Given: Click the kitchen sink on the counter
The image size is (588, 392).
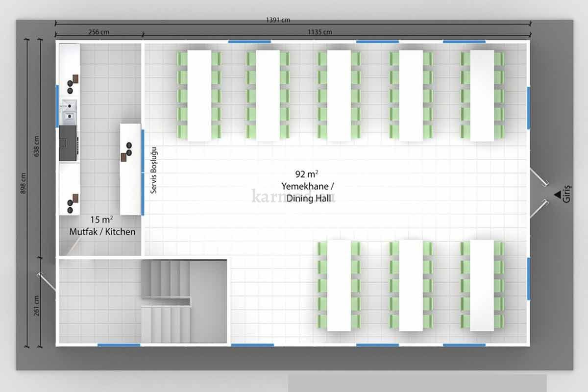Looking at the screenshot, I should (x=69, y=111).
